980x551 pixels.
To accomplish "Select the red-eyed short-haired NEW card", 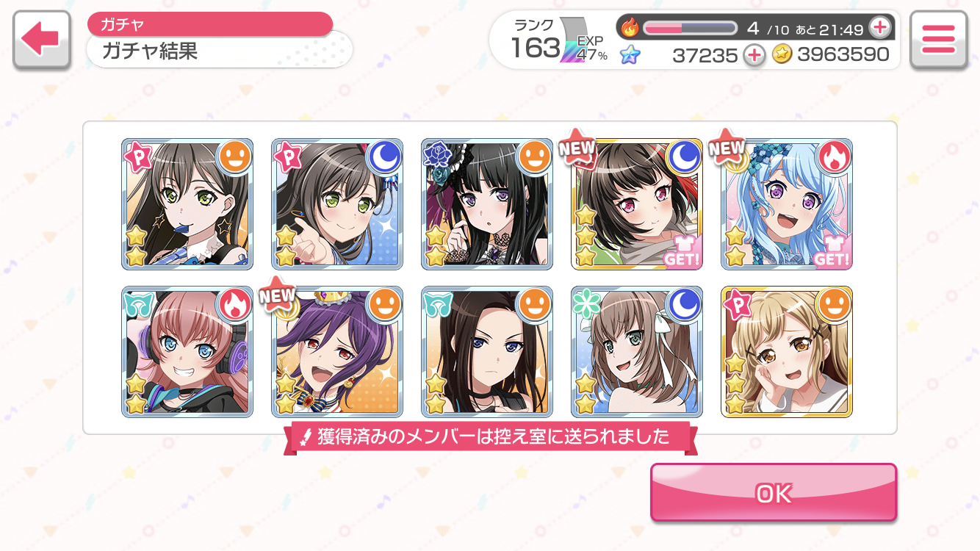I will pos(637,204).
